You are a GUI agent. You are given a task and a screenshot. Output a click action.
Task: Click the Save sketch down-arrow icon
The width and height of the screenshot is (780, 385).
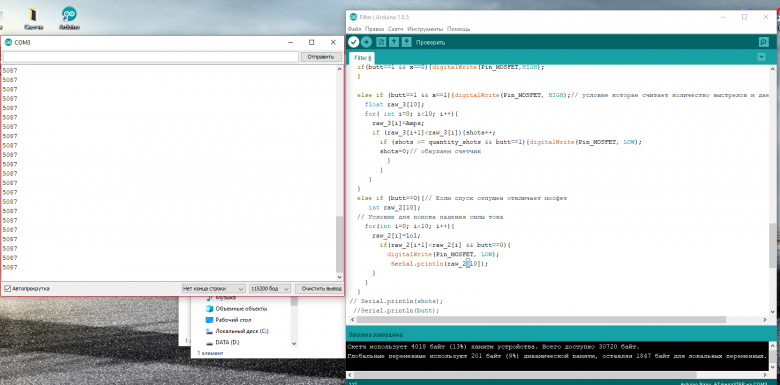click(x=406, y=42)
